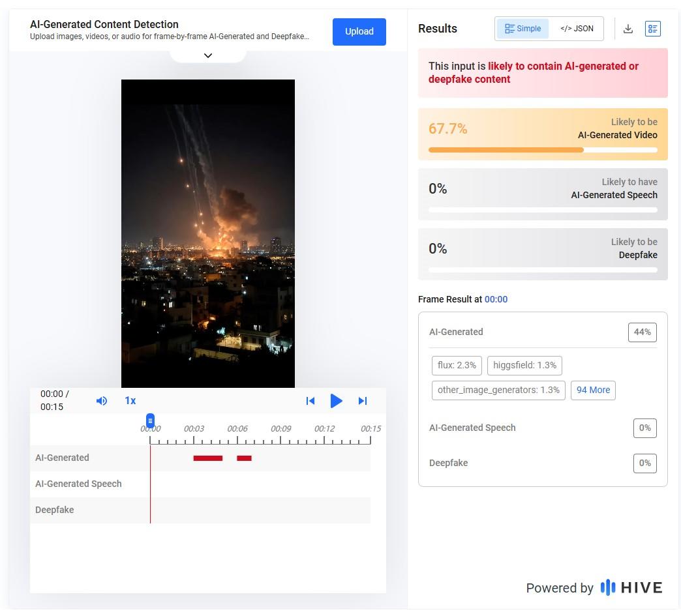This screenshot has width=681, height=616.
Task: Expand the 94 More generators list
Action: [x=593, y=390]
